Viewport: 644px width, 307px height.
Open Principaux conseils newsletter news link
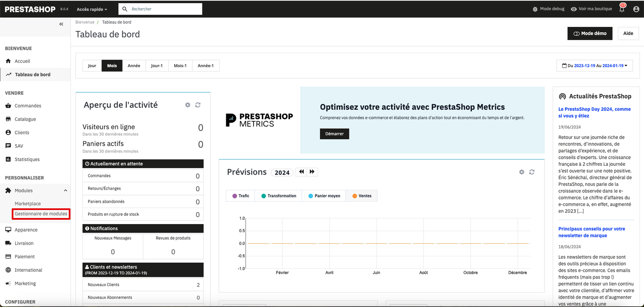[592, 232]
